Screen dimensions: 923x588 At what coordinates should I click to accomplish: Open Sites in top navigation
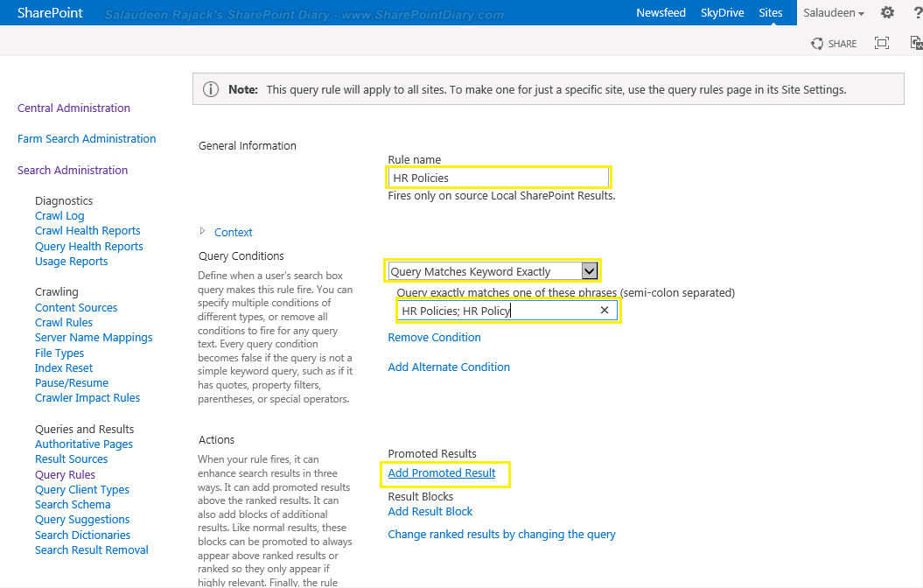point(770,12)
